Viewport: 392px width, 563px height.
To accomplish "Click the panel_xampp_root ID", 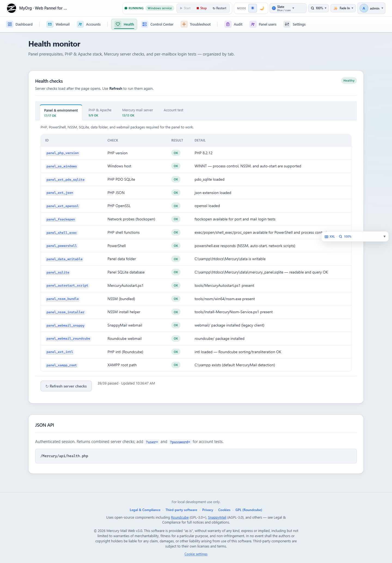I will click(x=62, y=365).
